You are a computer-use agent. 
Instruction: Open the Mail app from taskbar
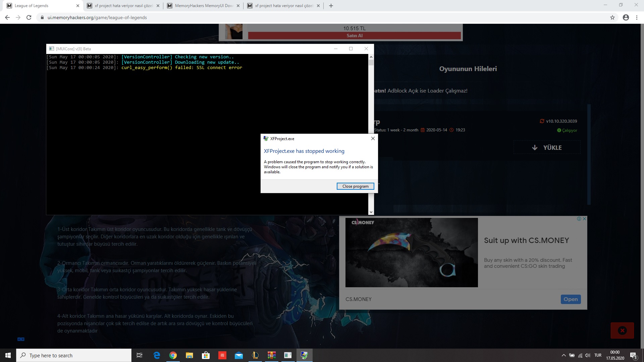pyautogui.click(x=239, y=355)
